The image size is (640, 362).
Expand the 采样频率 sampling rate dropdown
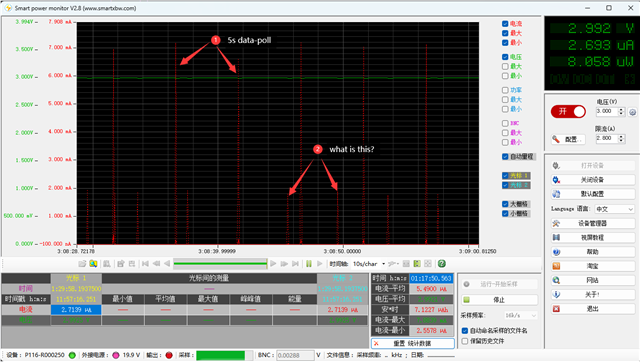pyautogui.click(x=520, y=315)
